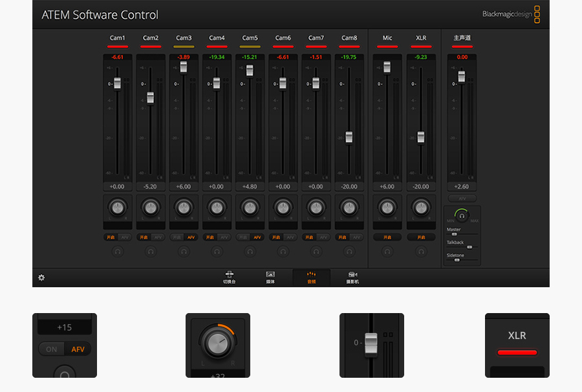The width and height of the screenshot is (582, 392).
Task: Click the Cam5 +4.80 gain field
Action: [250, 187]
